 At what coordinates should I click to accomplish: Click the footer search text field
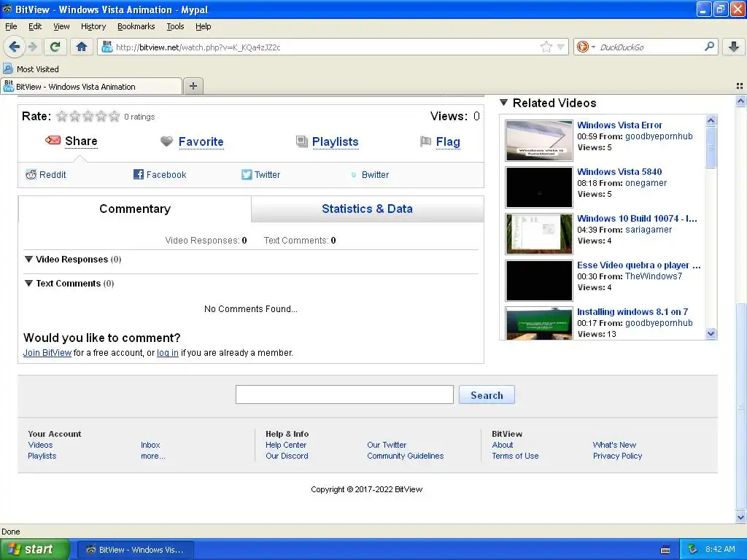click(x=344, y=394)
